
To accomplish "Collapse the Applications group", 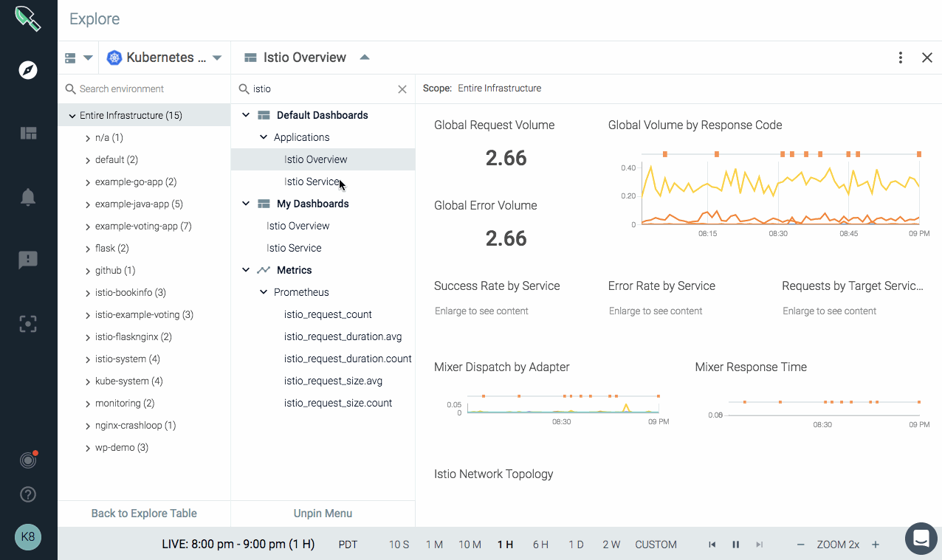I will coord(264,137).
